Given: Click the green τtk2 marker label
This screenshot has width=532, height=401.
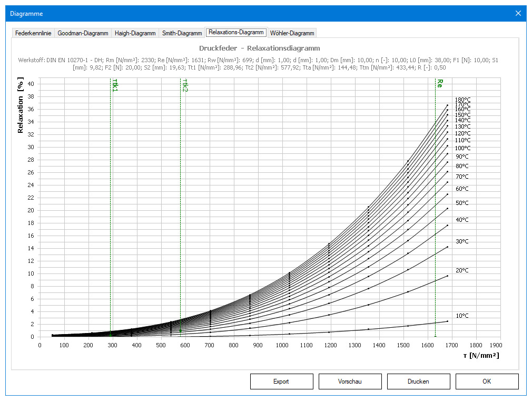Looking at the screenshot, I should point(185,86).
